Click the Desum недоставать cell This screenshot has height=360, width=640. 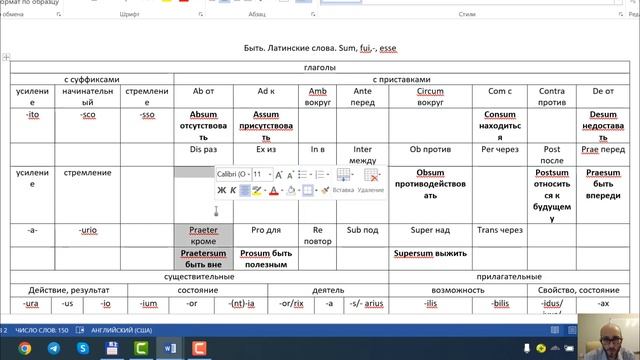(603, 126)
